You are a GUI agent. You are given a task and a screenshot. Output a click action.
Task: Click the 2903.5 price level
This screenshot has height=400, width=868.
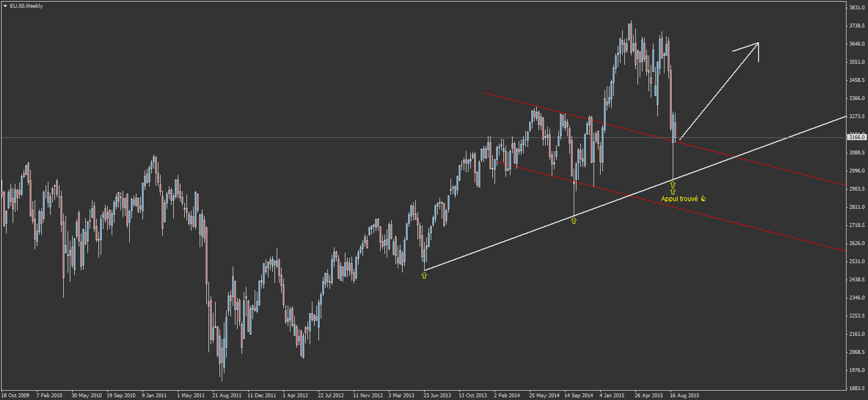click(857, 189)
